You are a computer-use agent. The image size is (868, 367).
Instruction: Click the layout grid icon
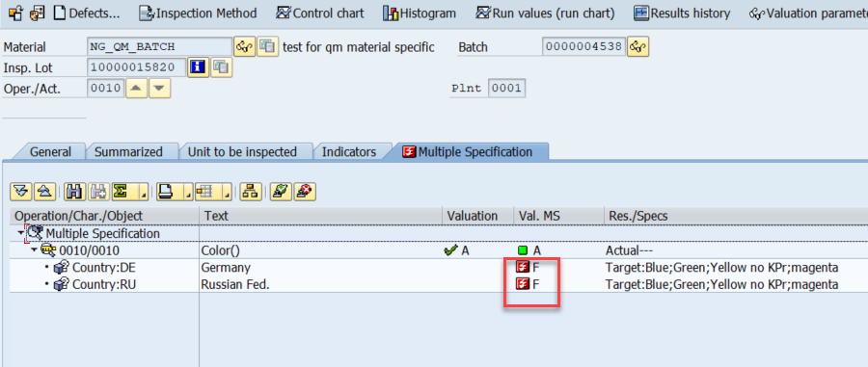pos(204,192)
